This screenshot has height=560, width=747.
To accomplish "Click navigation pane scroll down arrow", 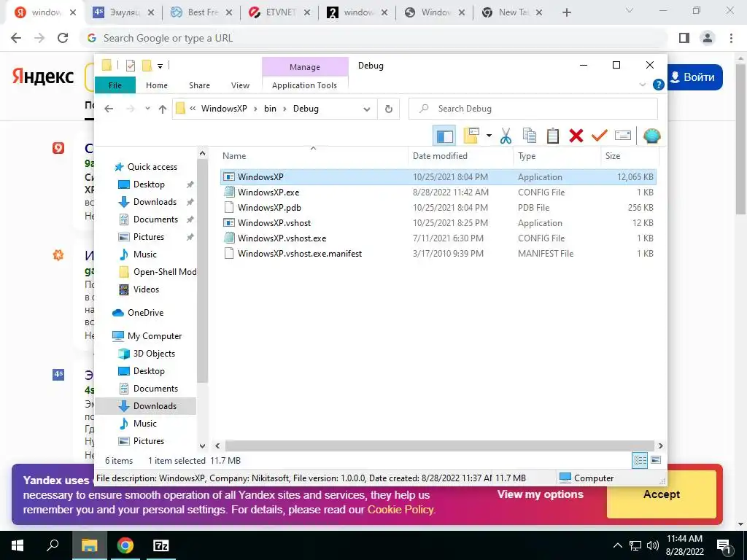I will [x=203, y=446].
